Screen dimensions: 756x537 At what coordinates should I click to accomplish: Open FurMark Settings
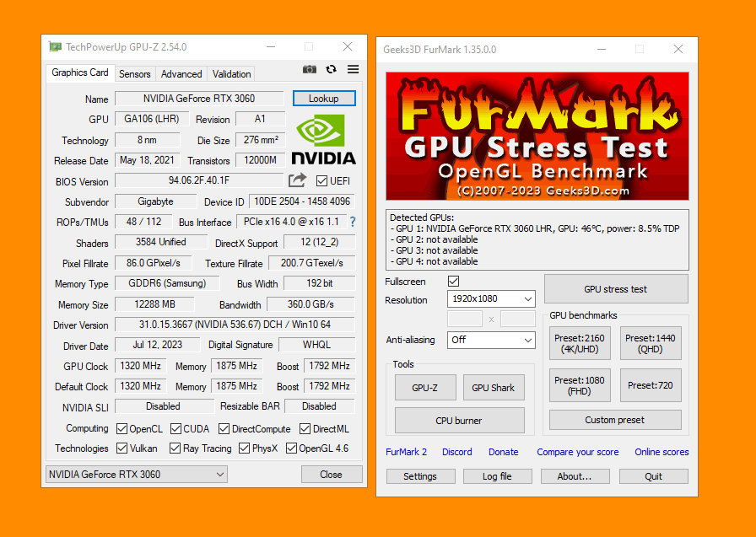[420, 476]
